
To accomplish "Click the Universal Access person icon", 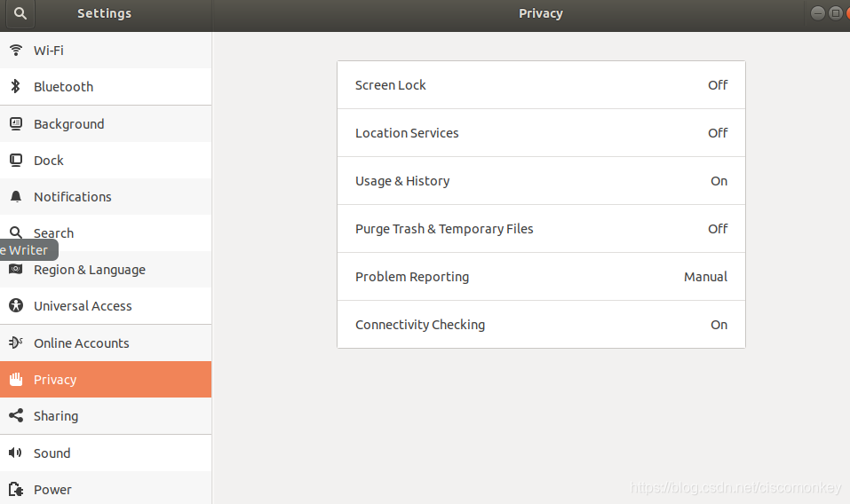I will (16, 306).
